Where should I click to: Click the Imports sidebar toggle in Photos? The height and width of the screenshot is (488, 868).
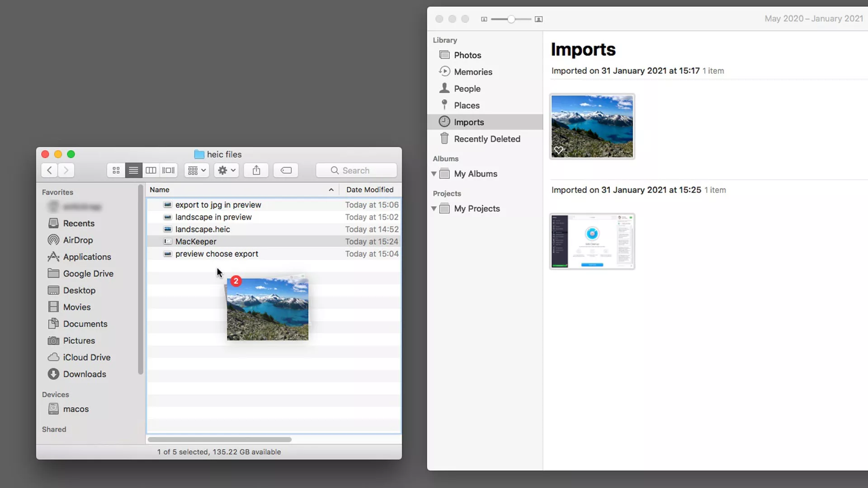468,122
